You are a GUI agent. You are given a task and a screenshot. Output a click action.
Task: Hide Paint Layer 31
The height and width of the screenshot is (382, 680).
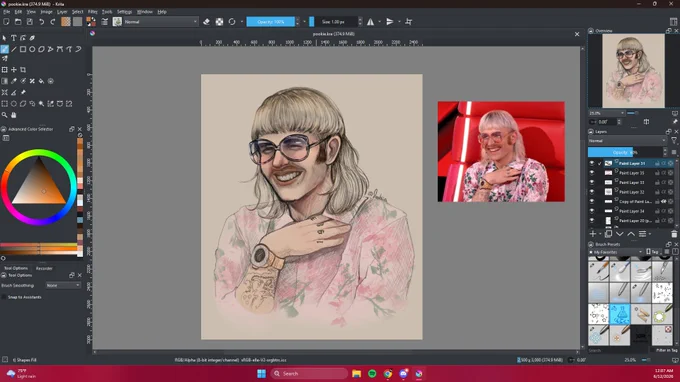coord(592,163)
